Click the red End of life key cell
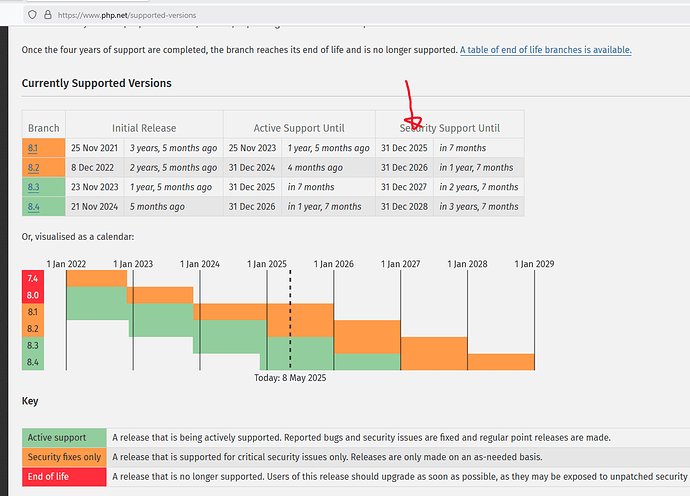This screenshot has height=496, width=690. pyautogui.click(x=64, y=477)
